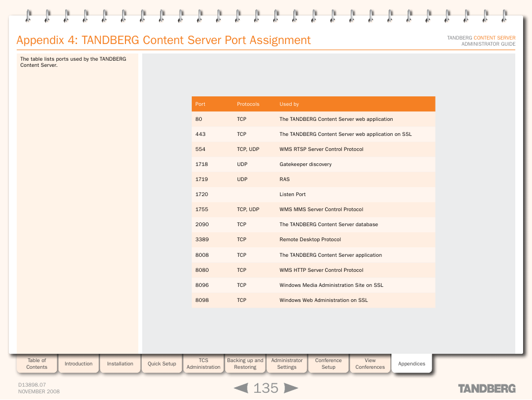
Task: Switch to TCS Administration tab
Action: pyautogui.click(x=204, y=363)
